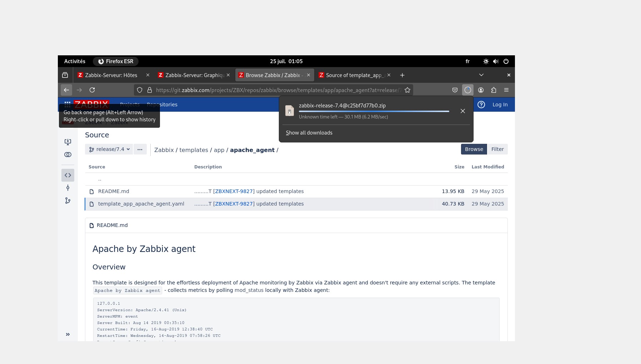The width and height of the screenshot is (641, 364).
Task: Click the URL address bar
Action: pos(279,90)
